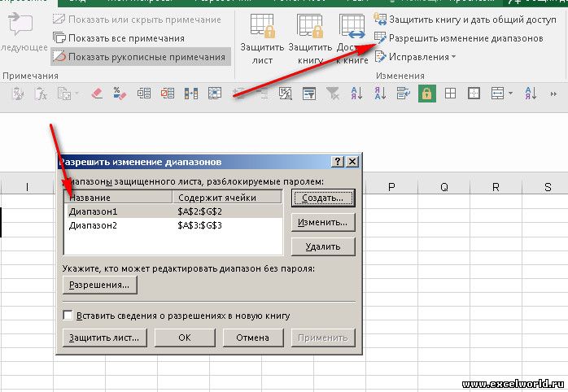
Task: Click the eraser icon in quick toolbar
Action: click(x=98, y=94)
